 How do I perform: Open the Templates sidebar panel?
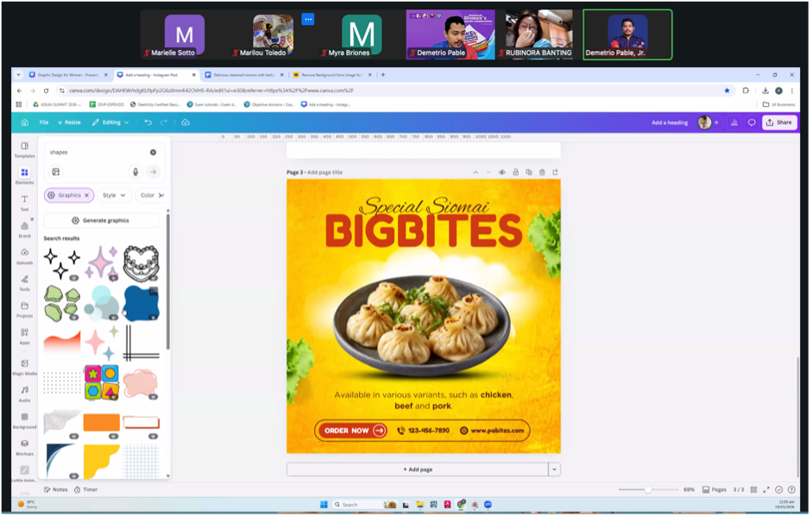(x=24, y=148)
